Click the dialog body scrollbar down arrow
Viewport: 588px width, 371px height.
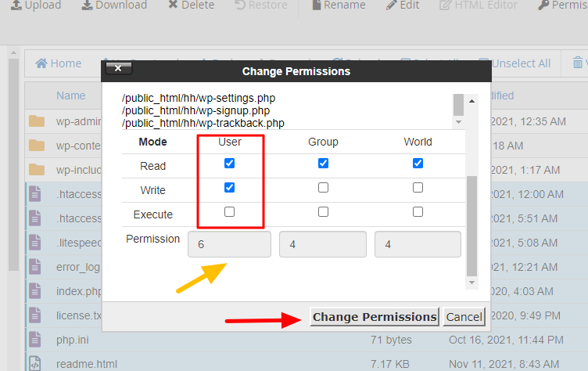[471, 283]
